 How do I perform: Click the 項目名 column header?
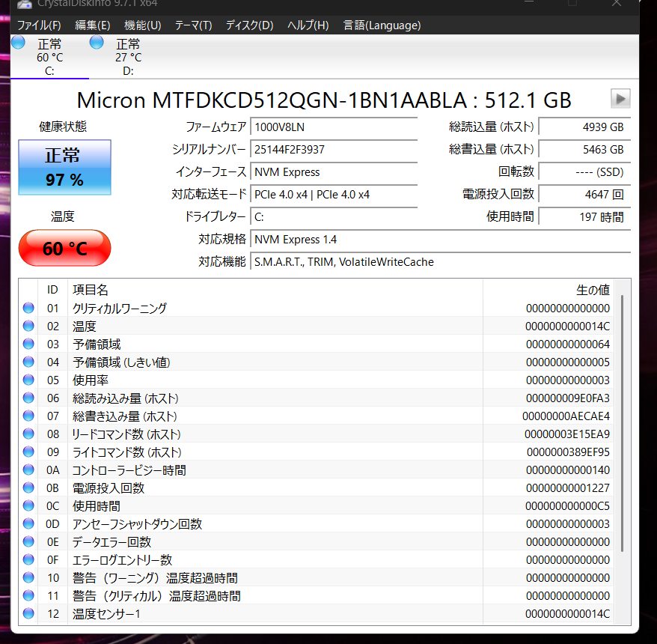[91, 290]
